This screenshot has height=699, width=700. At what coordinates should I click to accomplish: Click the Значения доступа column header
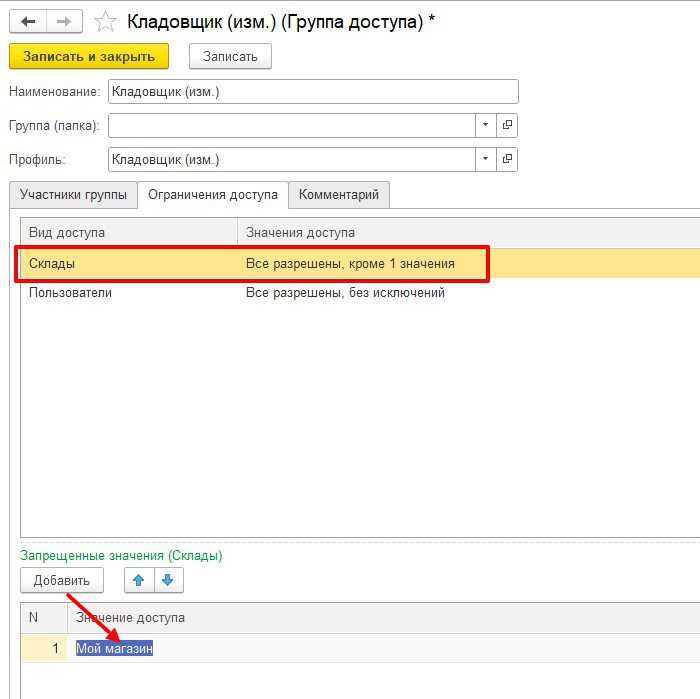(x=300, y=233)
